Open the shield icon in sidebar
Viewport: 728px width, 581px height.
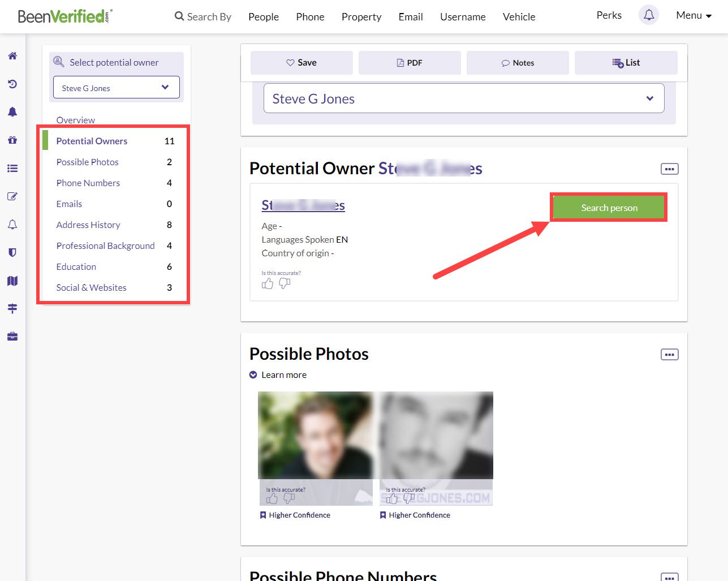click(12, 252)
